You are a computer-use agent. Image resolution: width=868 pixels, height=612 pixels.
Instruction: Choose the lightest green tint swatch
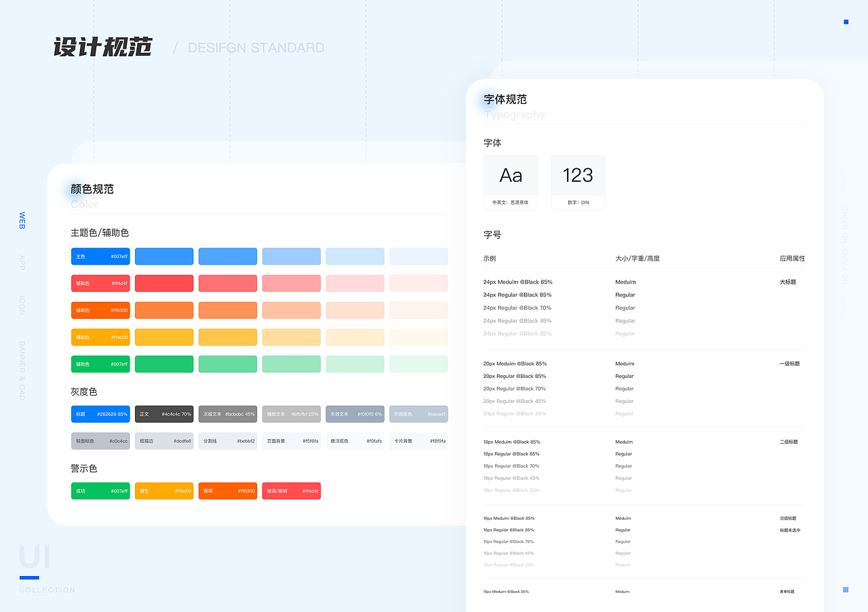click(418, 364)
